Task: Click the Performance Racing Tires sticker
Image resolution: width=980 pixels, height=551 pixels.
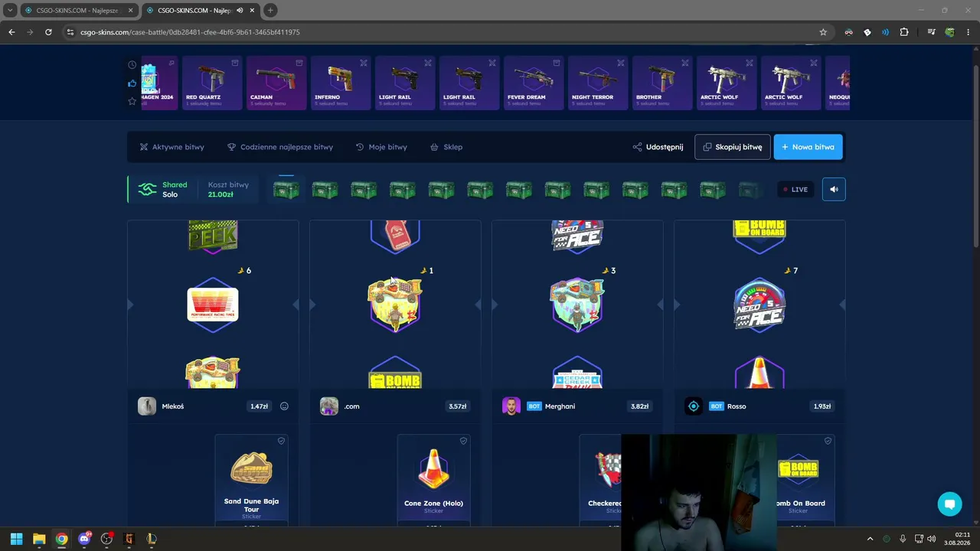Action: (x=213, y=305)
